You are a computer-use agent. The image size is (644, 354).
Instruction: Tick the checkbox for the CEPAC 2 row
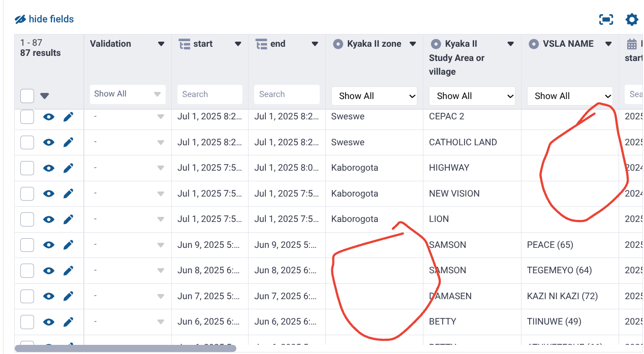click(27, 117)
